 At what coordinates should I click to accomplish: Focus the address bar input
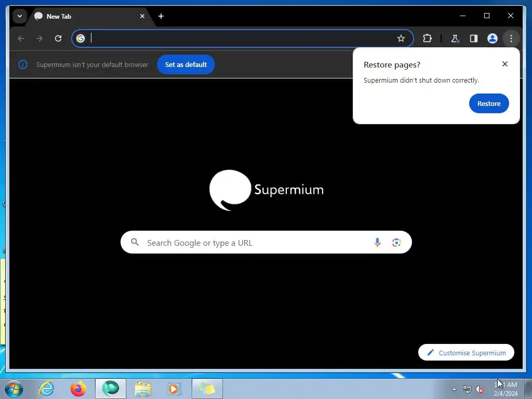click(241, 38)
